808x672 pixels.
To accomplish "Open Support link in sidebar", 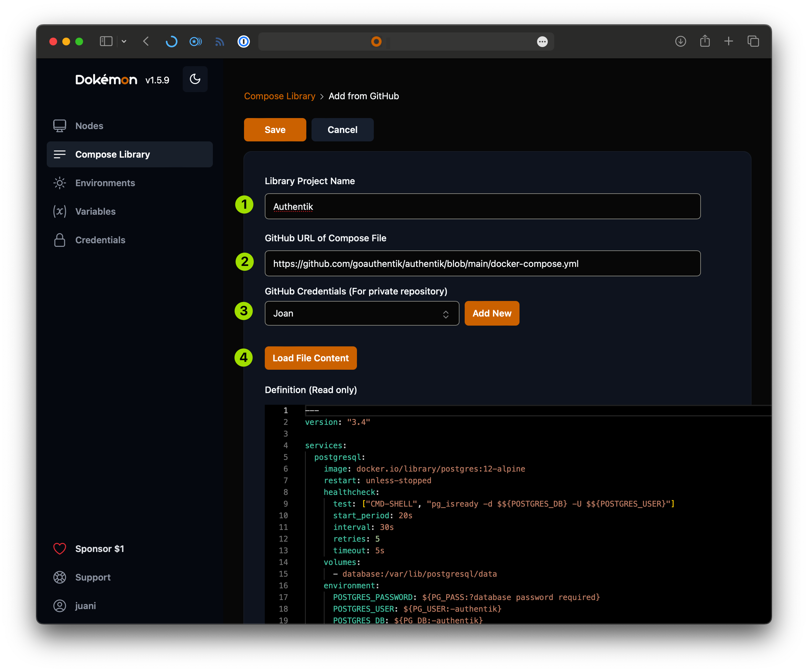I will (130, 577).
